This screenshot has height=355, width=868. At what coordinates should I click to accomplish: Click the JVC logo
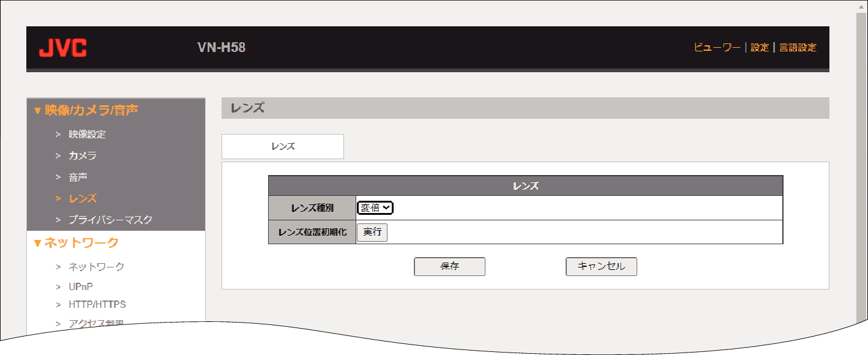point(62,48)
